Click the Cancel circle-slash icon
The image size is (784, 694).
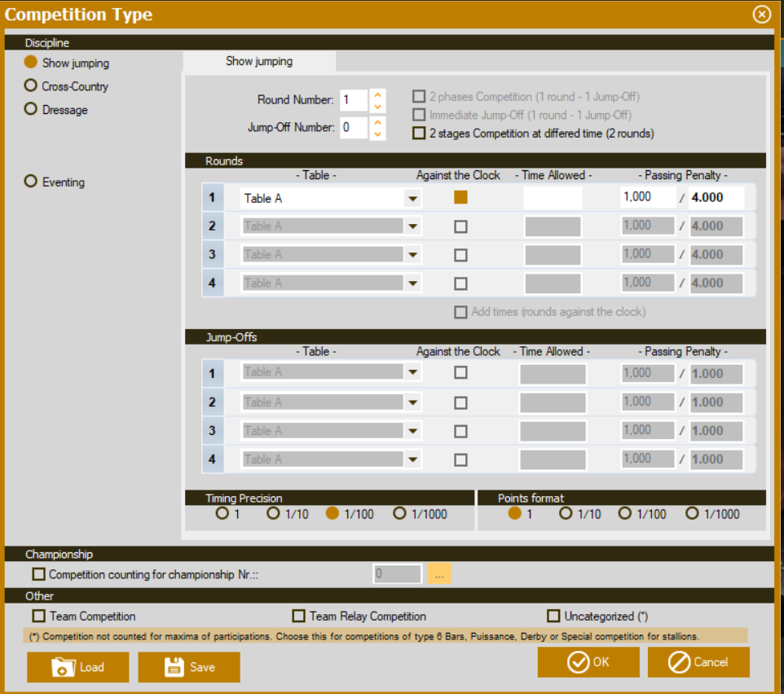pos(679,662)
